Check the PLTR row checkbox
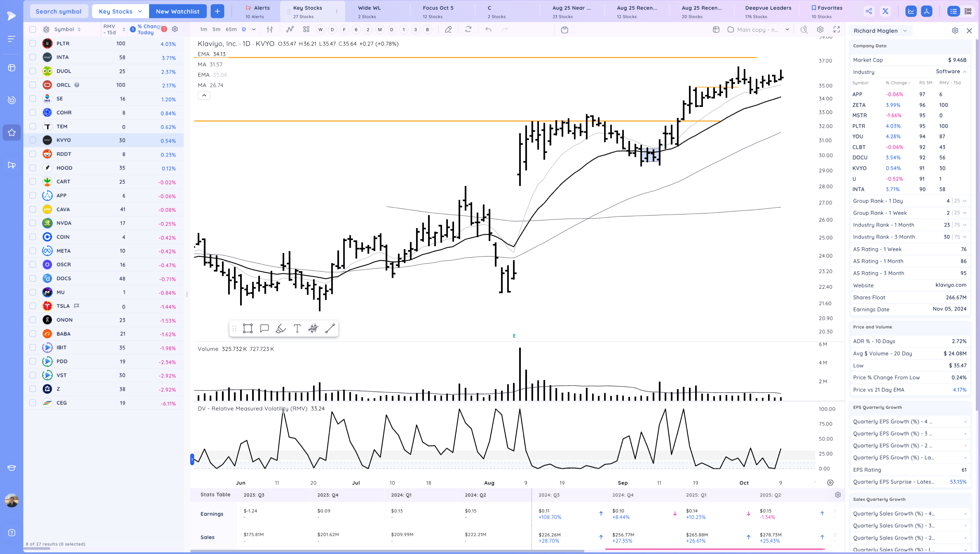Screen dimensions: 980x554 (33, 43)
